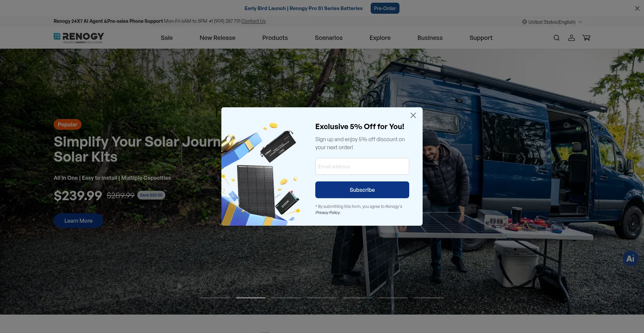644x333 pixels.
Task: Jump to first carousel slide indicator
Action: pyautogui.click(x=215, y=297)
